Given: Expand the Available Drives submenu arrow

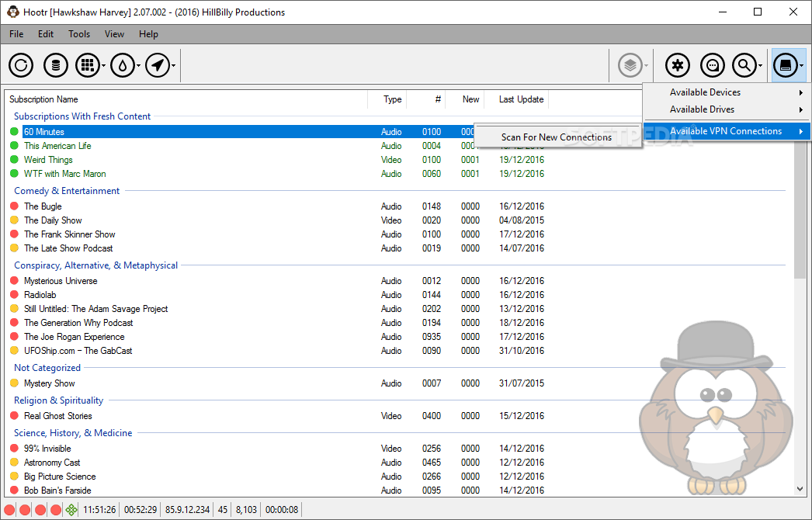Looking at the screenshot, I should [801, 109].
